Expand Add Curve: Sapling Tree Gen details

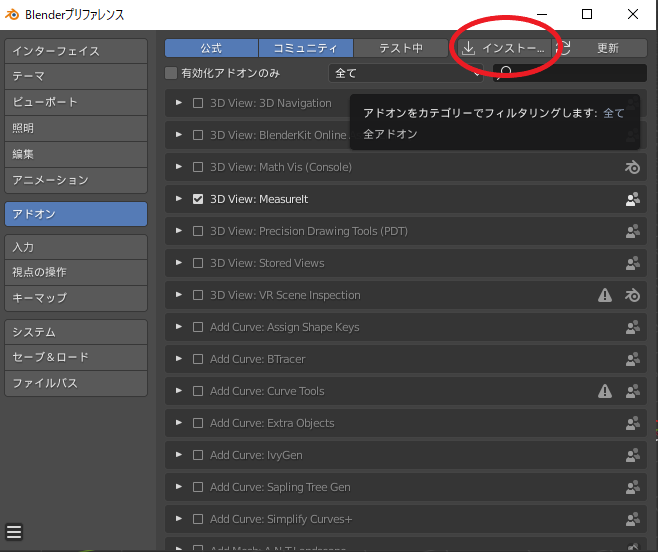(179, 487)
